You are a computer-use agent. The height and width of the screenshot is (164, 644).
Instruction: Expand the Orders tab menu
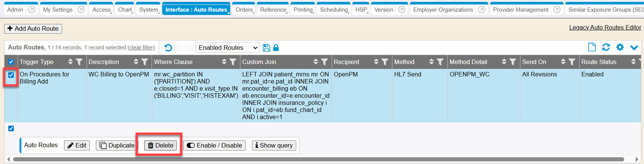244,10
